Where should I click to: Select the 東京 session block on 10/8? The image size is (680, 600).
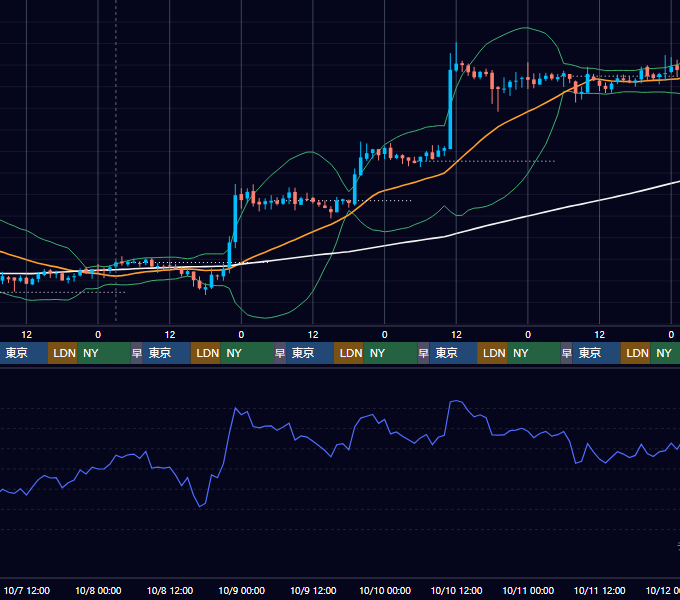167,353
